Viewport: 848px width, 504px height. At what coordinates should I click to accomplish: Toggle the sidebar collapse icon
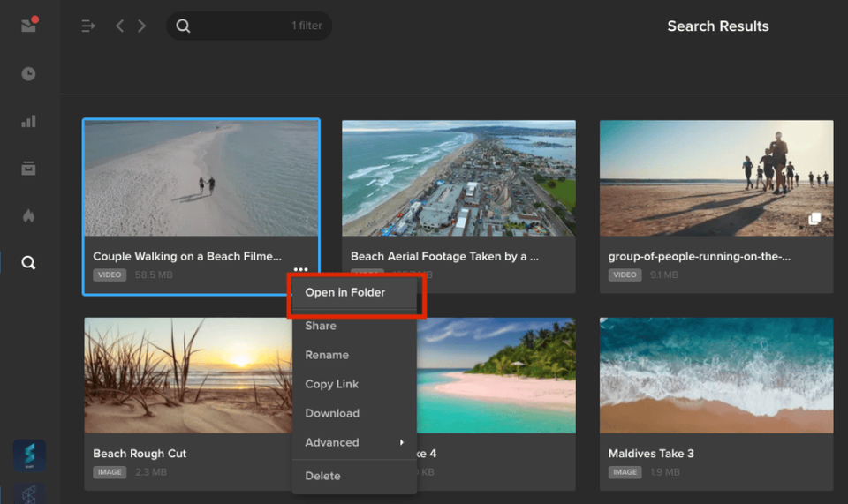pyautogui.click(x=88, y=26)
